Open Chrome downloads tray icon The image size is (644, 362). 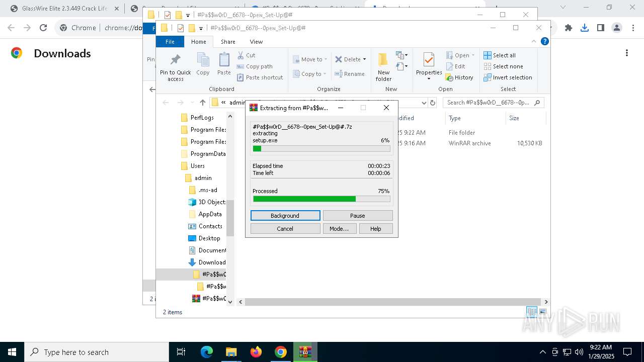[584, 28]
